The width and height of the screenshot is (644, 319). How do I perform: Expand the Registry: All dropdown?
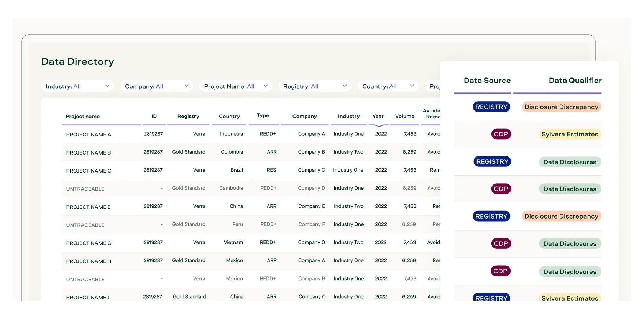click(x=315, y=86)
